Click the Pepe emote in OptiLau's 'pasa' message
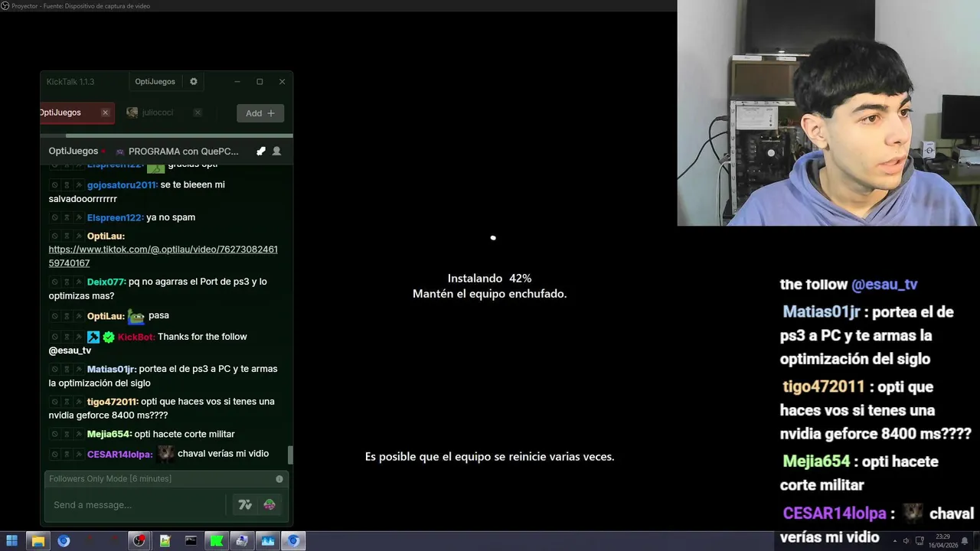Screen dimensions: 980x551 [x=136, y=315]
